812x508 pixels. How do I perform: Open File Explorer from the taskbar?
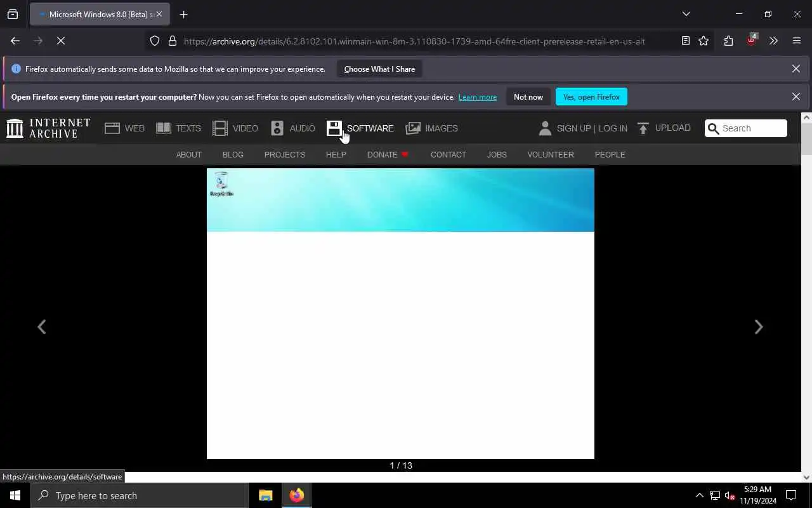tap(266, 495)
